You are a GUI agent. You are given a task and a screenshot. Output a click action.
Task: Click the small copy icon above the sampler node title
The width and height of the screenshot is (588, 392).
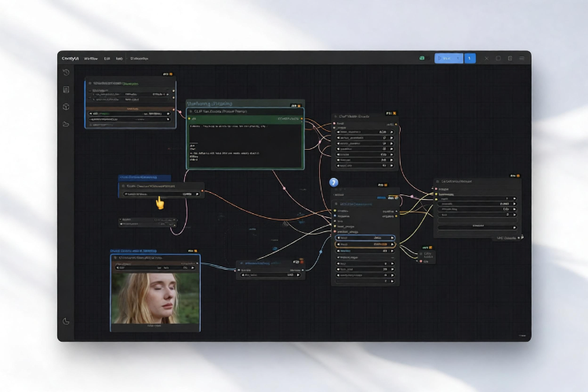397,198
